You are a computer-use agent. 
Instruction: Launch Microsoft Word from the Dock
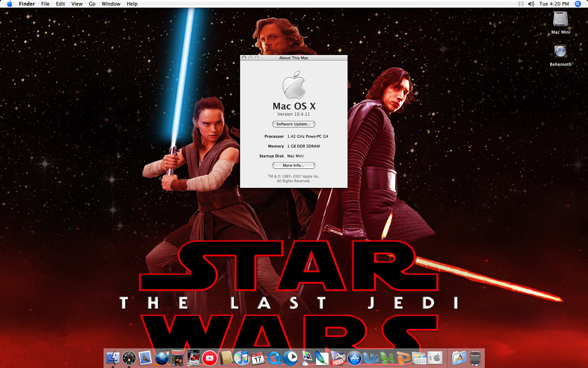pyautogui.click(x=371, y=358)
